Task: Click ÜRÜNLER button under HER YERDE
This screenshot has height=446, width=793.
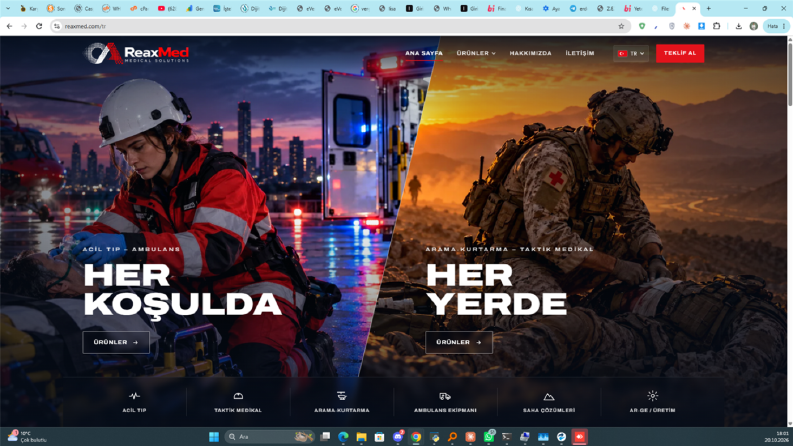Action: coord(459,342)
